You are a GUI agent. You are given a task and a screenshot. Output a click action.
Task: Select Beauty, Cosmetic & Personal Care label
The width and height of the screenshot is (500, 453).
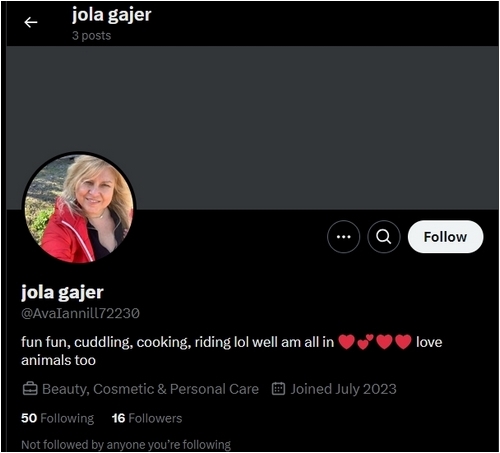tap(150, 389)
